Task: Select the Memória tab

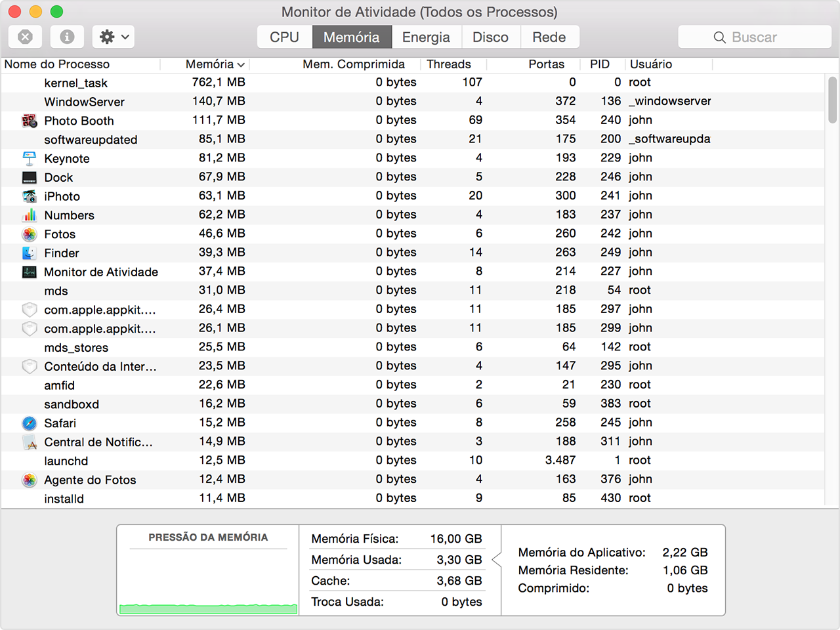Action: pos(352,37)
